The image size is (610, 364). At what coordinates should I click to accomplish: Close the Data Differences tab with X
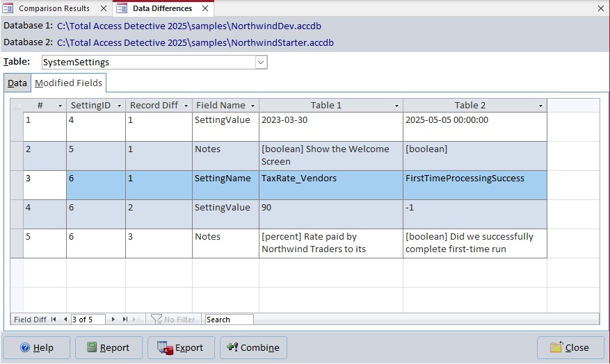pos(205,8)
